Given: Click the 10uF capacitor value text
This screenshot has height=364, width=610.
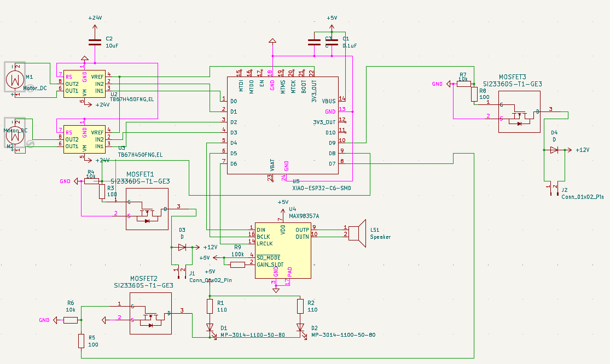Looking at the screenshot, I should (112, 45).
